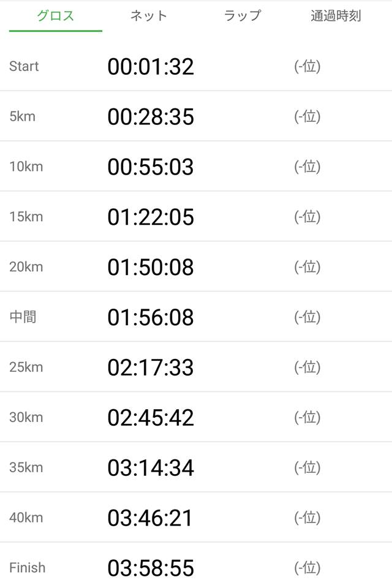Select the ラップ tab
This screenshot has height=588, width=392.
click(243, 16)
